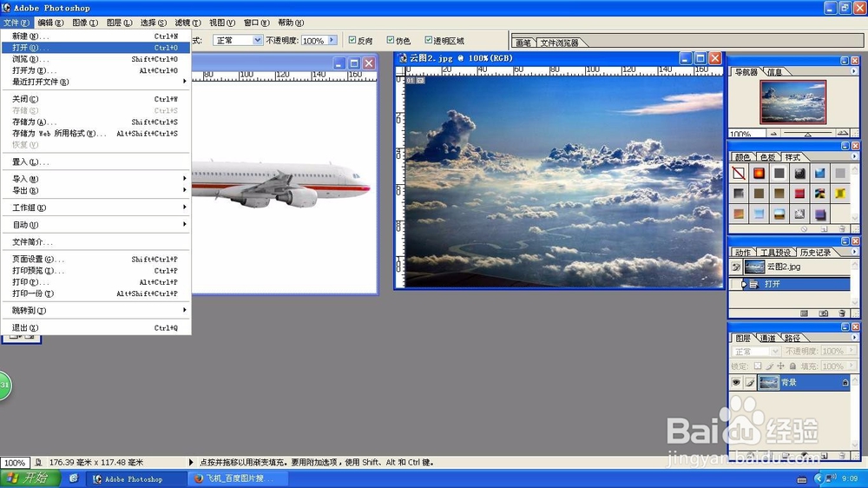Open the 图像 menu

[85, 23]
